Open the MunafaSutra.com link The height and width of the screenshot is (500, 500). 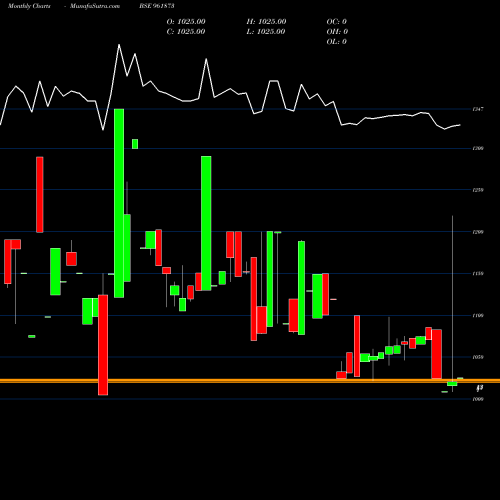click(x=95, y=6)
